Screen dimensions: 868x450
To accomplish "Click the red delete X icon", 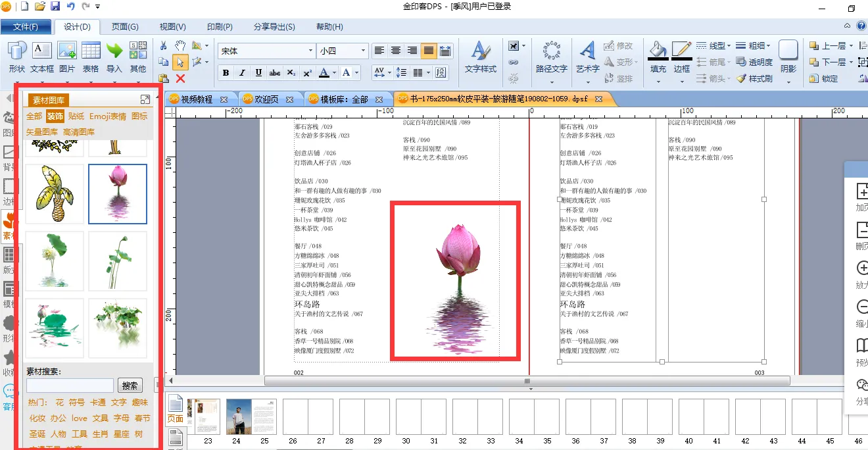I will pyautogui.click(x=180, y=78).
